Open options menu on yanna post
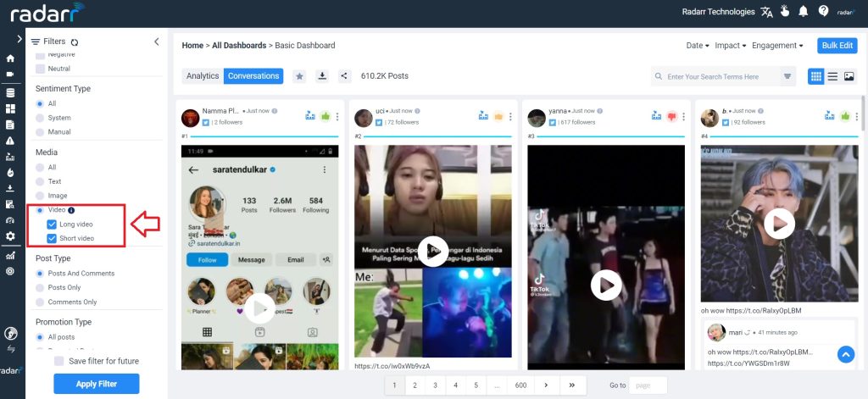 (684, 117)
